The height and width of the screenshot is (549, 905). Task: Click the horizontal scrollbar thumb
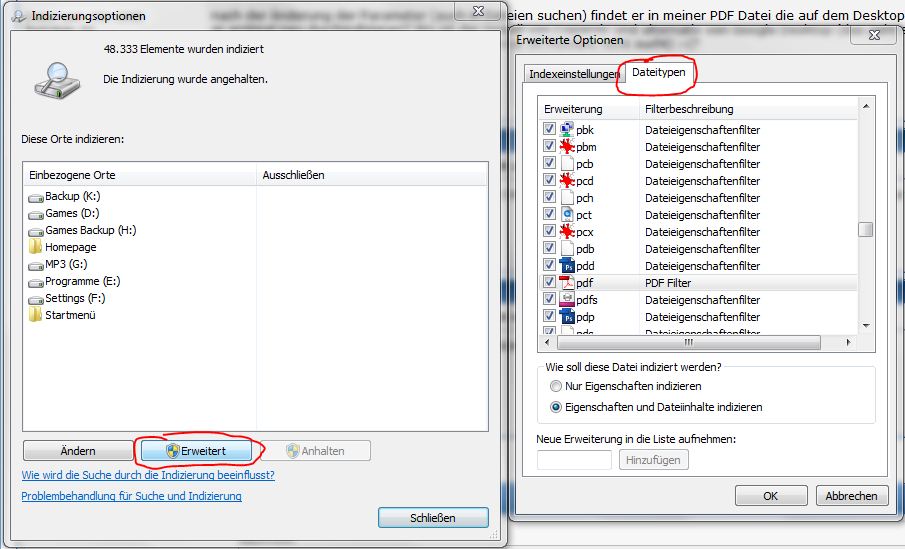[x=689, y=342]
